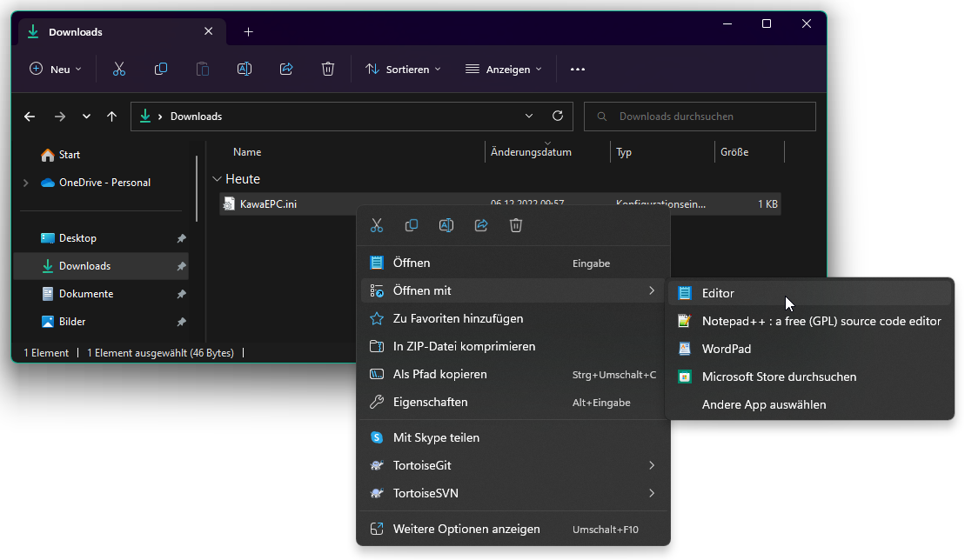Open the file with Editor
965x560 pixels.
(x=810, y=293)
